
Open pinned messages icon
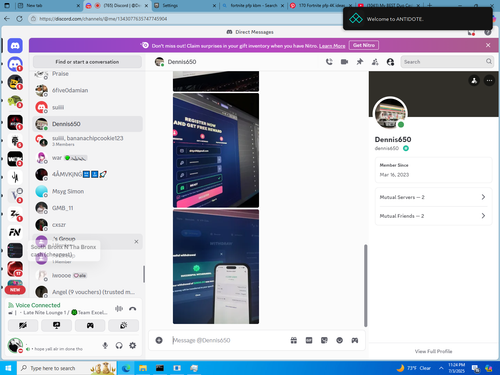point(360,62)
